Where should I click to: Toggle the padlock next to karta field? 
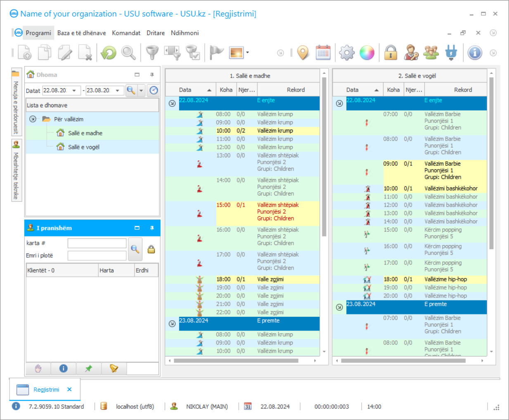[151, 249]
